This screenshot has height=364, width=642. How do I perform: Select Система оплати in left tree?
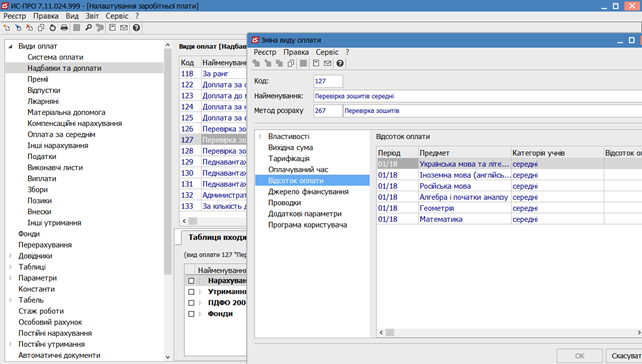(55, 57)
